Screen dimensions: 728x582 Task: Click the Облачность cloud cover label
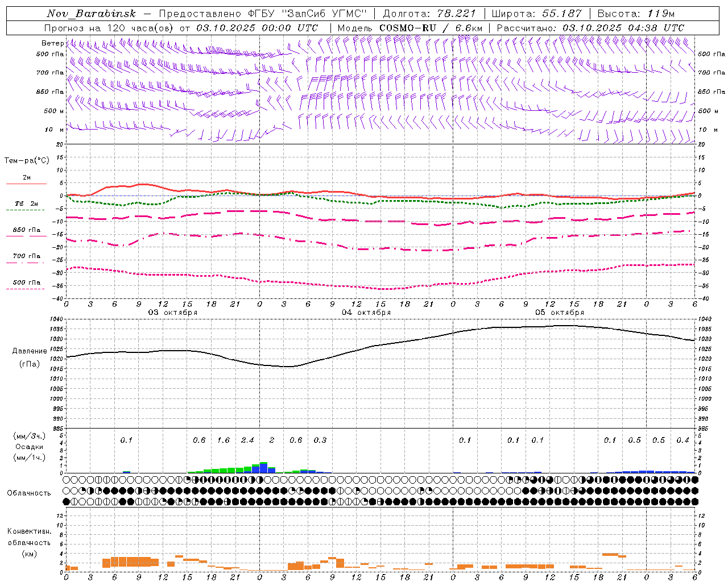(29, 493)
